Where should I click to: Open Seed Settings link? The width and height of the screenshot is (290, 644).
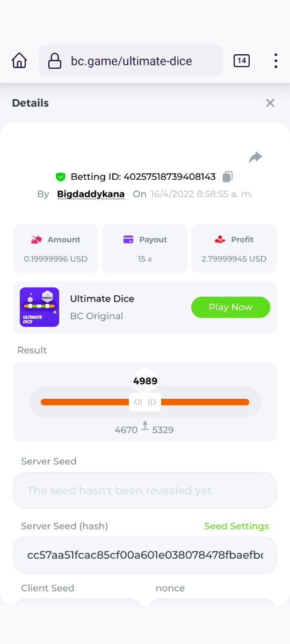click(x=237, y=526)
